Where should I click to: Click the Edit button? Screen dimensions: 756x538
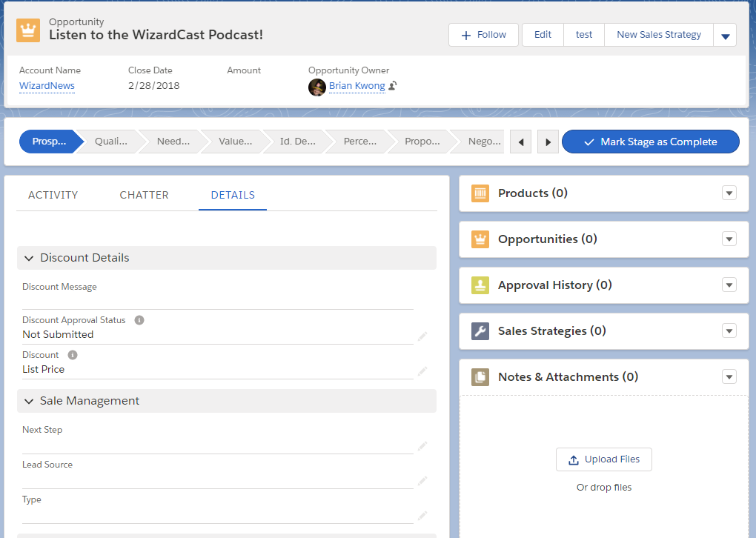coord(543,35)
